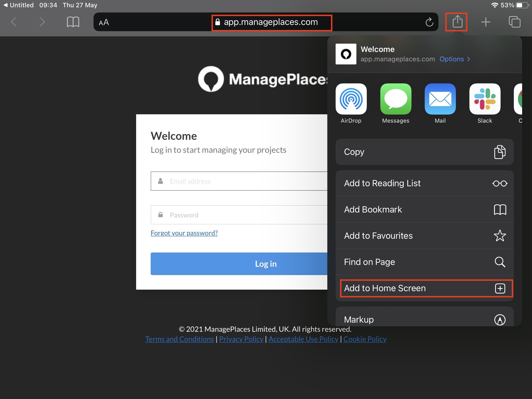Focus the Email address field
The height and width of the screenshot is (399, 532).
[239, 181]
